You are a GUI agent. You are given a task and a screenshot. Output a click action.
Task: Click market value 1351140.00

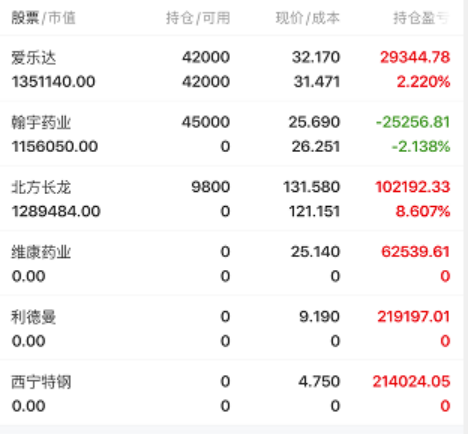[x=54, y=82]
